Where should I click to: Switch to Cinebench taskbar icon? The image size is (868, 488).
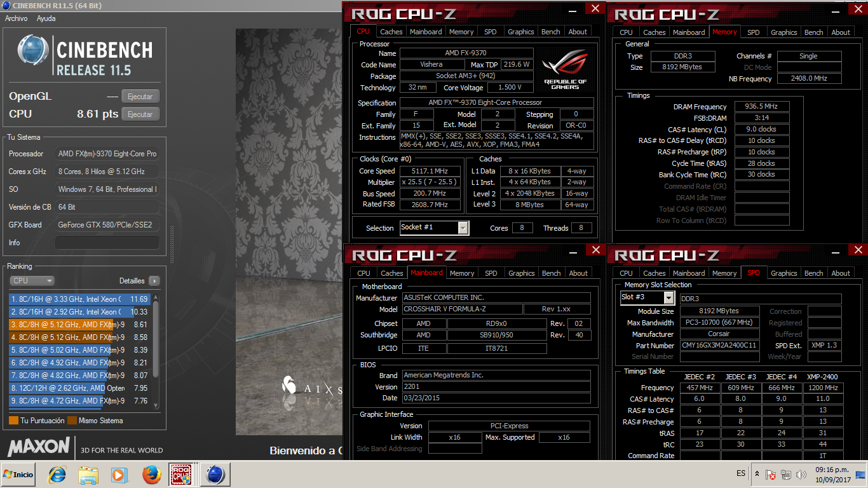(x=215, y=475)
